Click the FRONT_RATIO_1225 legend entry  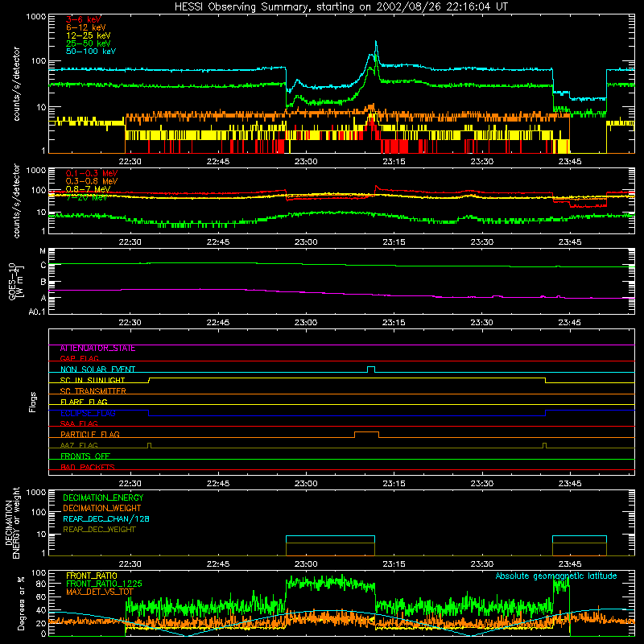click(105, 584)
